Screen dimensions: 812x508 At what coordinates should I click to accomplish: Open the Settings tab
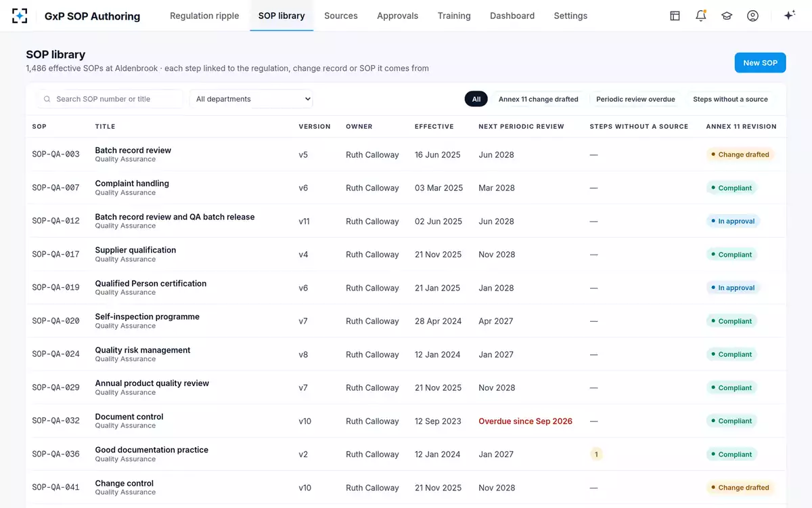pyautogui.click(x=570, y=16)
